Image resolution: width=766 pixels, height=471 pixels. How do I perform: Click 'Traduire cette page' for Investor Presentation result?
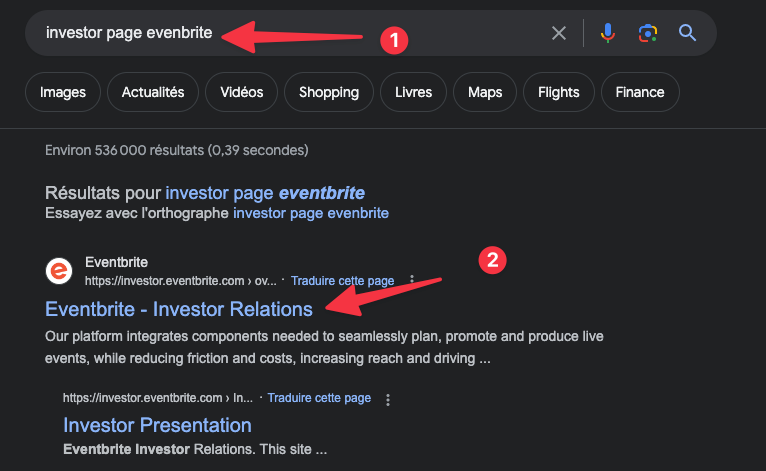[319, 398]
